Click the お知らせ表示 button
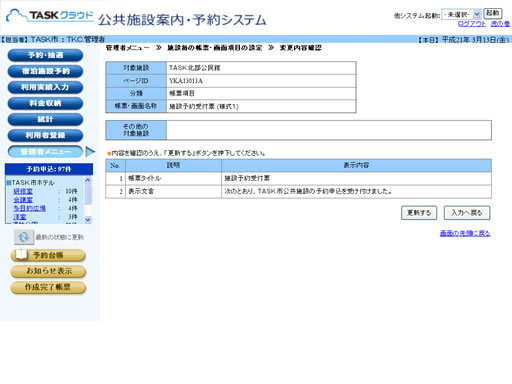The image size is (512, 384). 48,271
